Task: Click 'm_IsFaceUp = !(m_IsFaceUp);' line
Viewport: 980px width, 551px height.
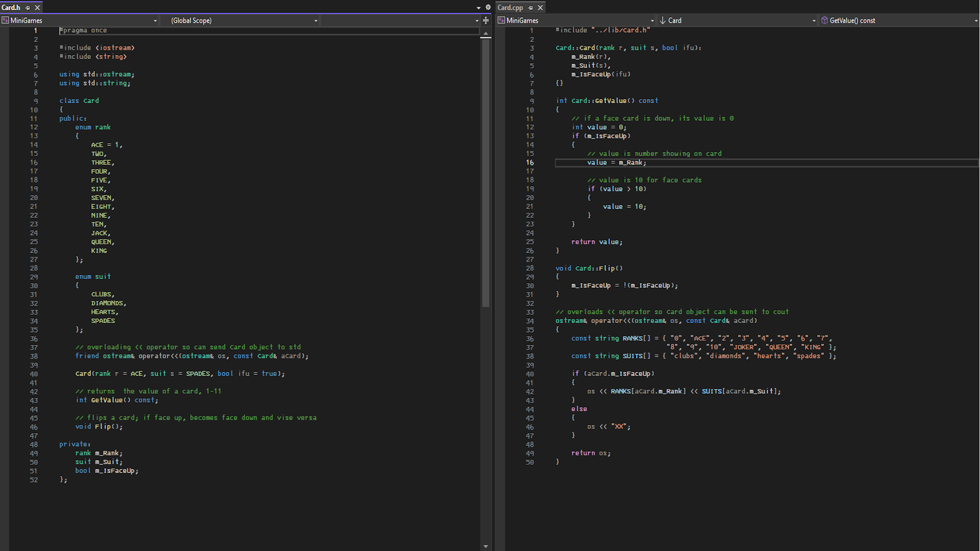Action: 625,286
